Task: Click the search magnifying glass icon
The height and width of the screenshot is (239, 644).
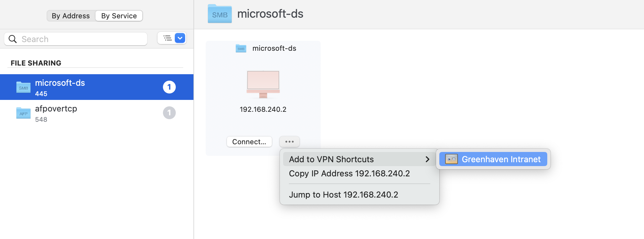Action: (13, 39)
